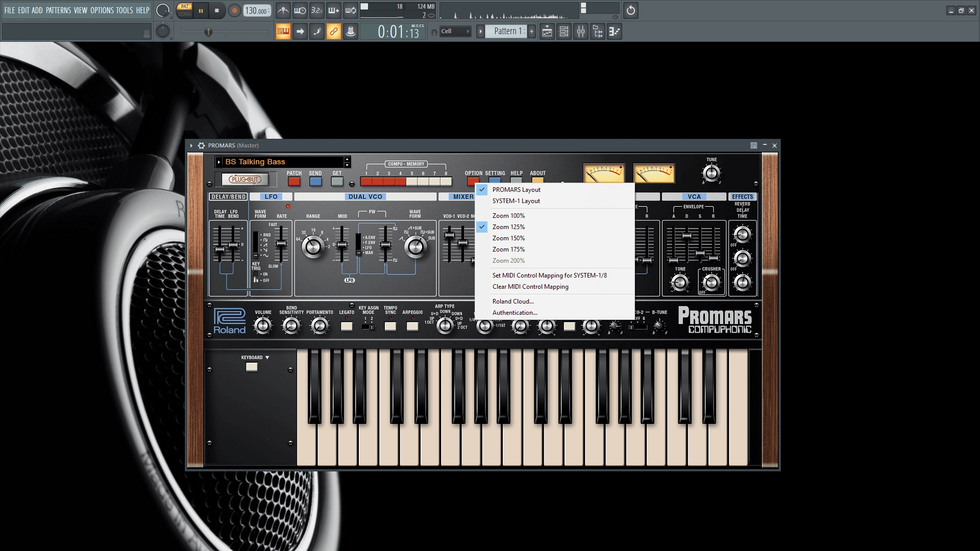This screenshot has width=980, height=551.
Task: Click the plus button beside Pattern 1
Action: pyautogui.click(x=531, y=32)
